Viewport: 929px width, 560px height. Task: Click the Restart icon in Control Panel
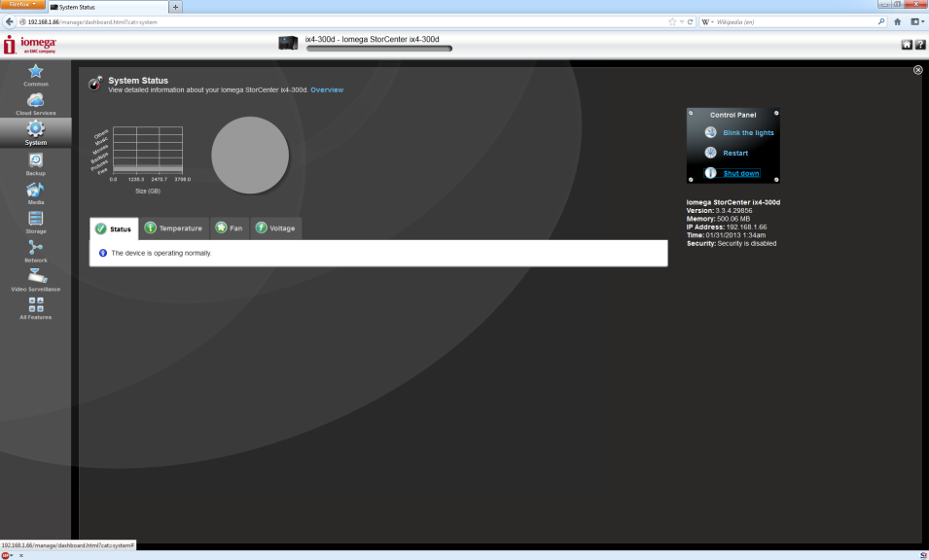coord(710,153)
